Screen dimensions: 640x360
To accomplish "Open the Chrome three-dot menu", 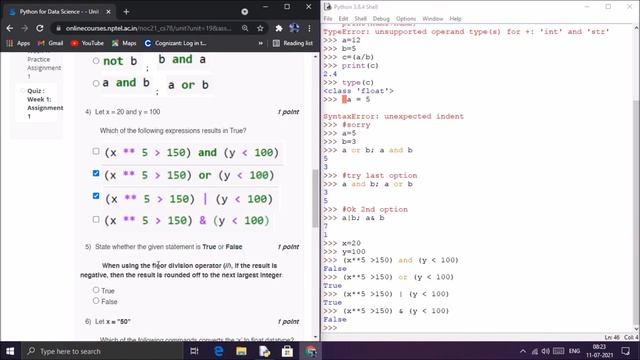I will 309,28.
